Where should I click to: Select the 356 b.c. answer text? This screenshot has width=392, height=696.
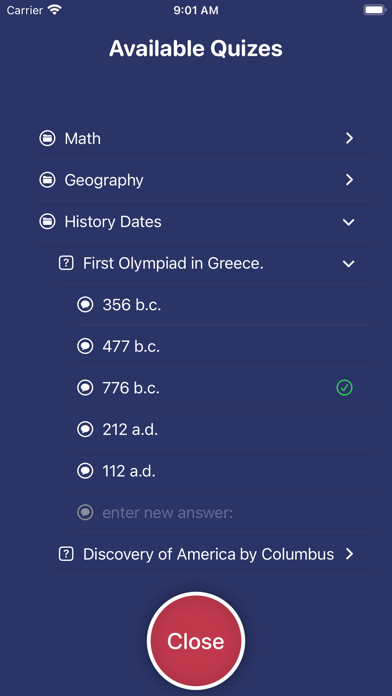coord(132,305)
